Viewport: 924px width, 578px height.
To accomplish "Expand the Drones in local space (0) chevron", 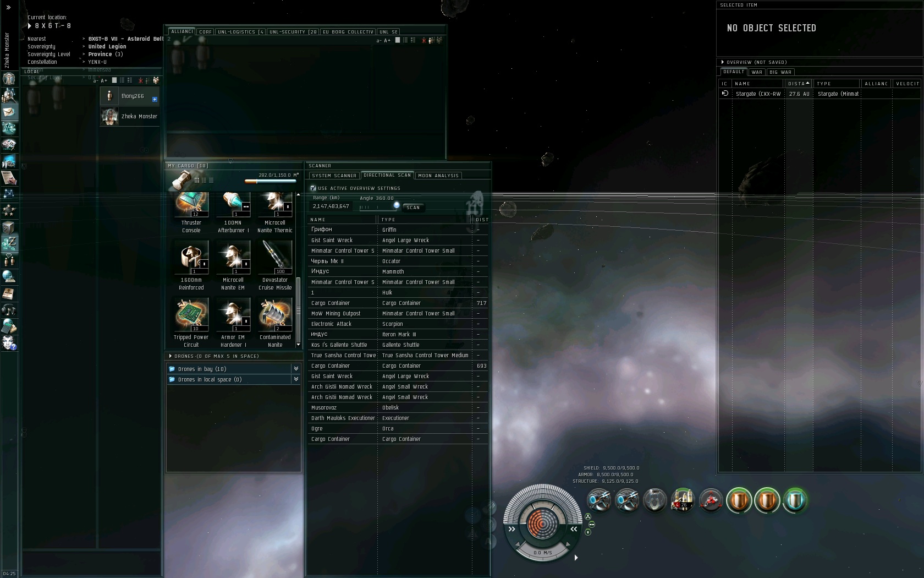I will click(296, 379).
